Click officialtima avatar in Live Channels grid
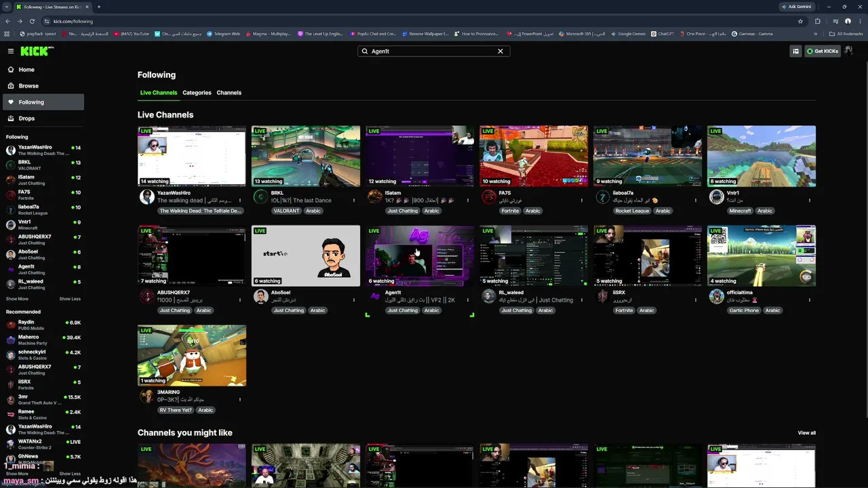Screen dimensions: 868x488 click(716, 296)
